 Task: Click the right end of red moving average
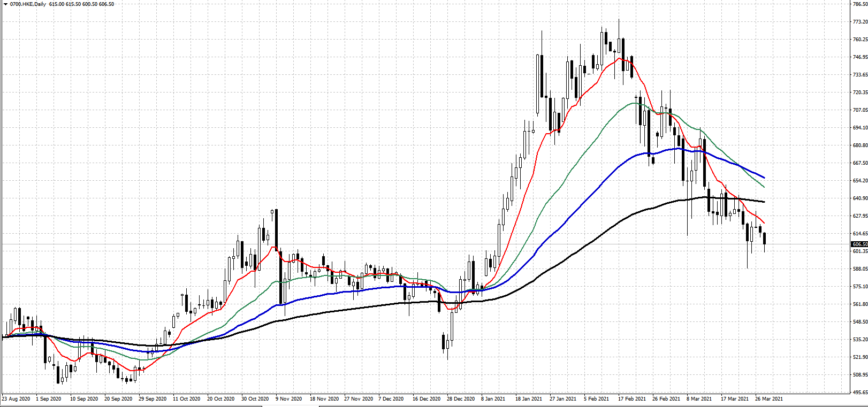[x=764, y=223]
